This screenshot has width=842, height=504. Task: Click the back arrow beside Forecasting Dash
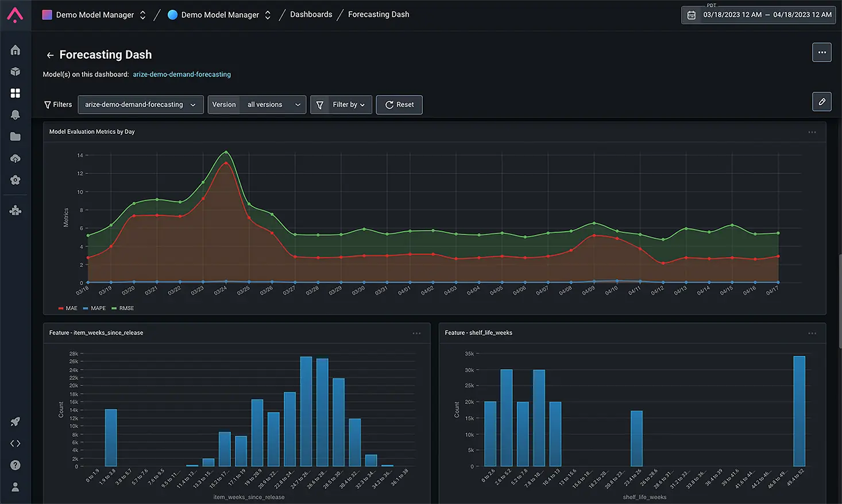click(50, 55)
